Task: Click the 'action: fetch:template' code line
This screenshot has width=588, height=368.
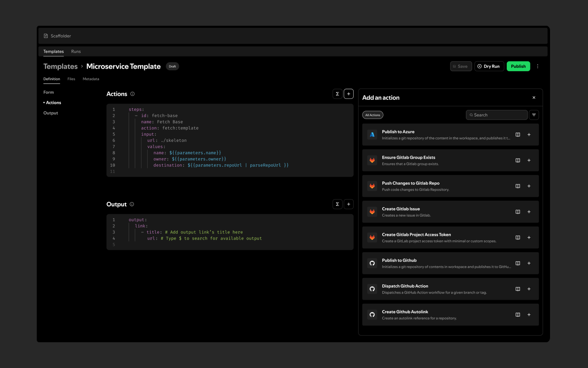Action: 170,128
